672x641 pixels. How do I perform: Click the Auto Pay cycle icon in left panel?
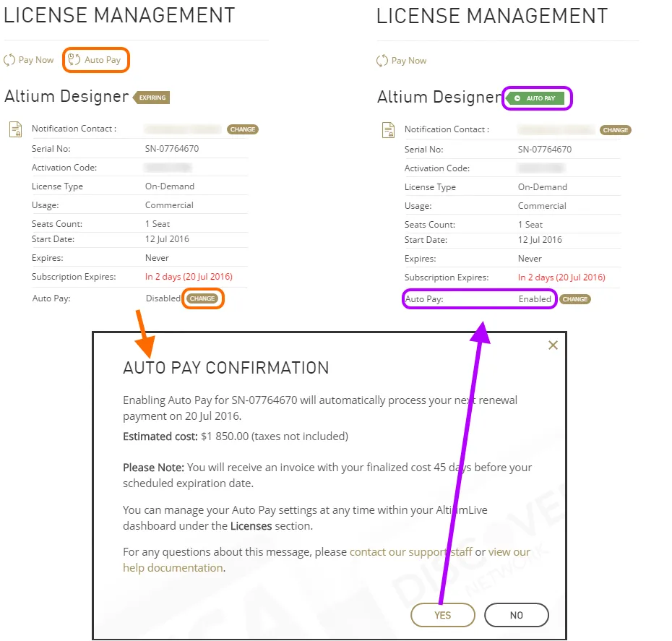point(74,59)
